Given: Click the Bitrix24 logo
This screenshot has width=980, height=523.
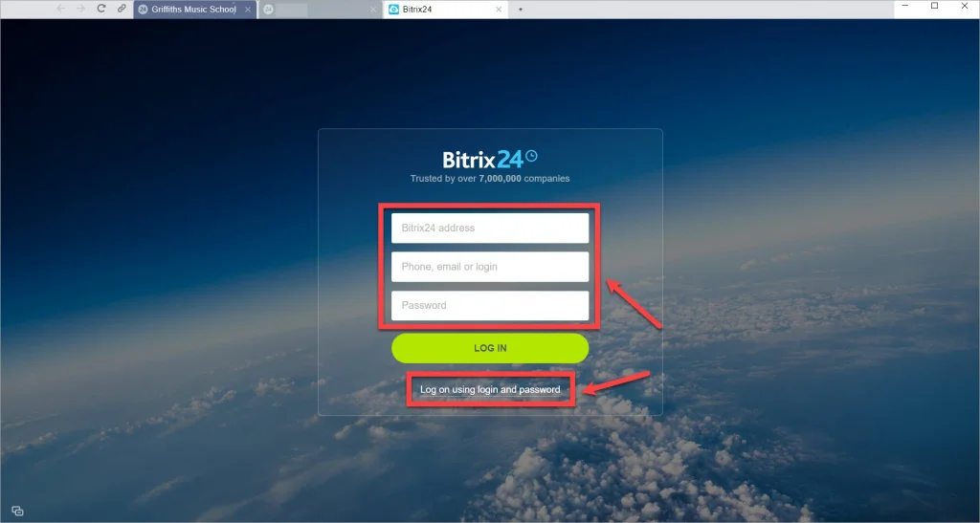Looking at the screenshot, I should pos(490,159).
